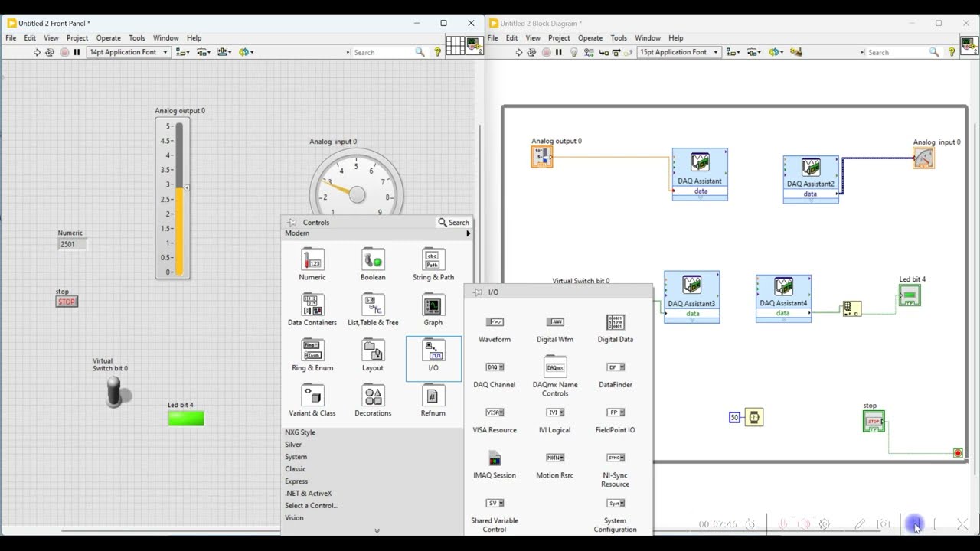Screen dimensions: 980x551
Task: Click the loop stop condition terminal
Action: pos(958,453)
